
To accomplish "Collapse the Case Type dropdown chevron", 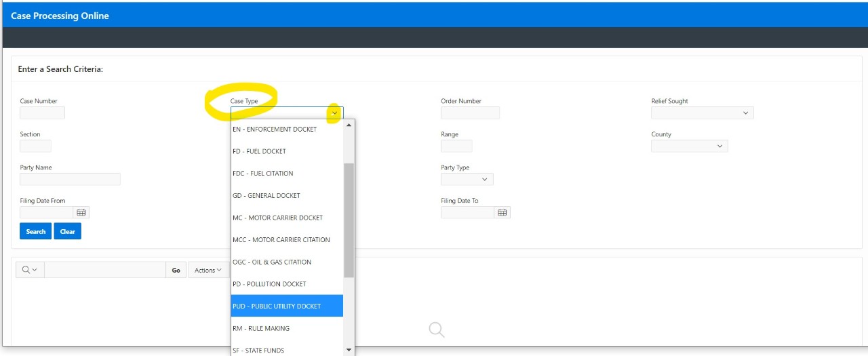I will [334, 113].
